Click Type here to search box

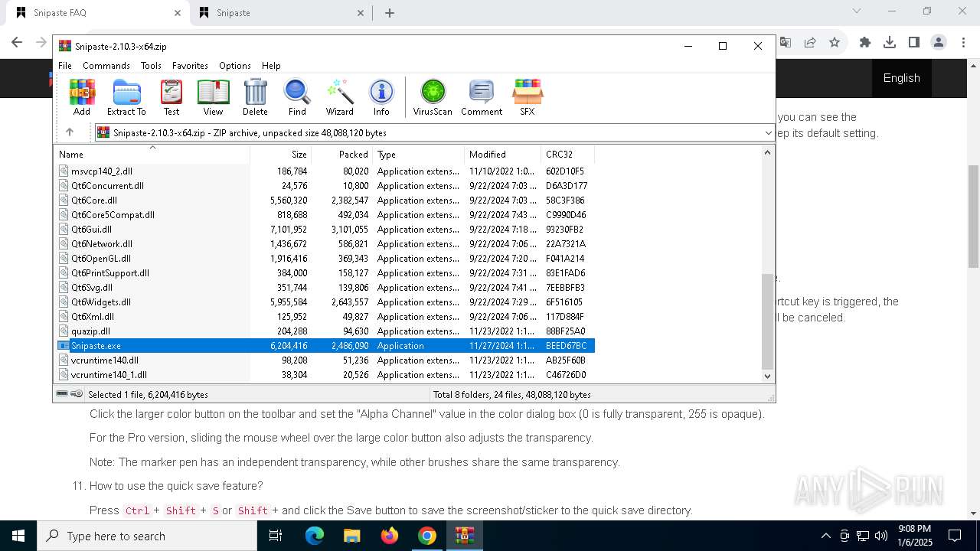click(x=147, y=536)
